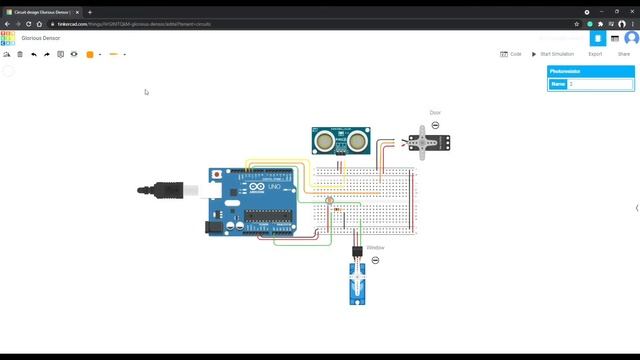Select the ultrasonic distance sensor component
Image resolution: width=640 pixels, height=360 pixels.
(x=341, y=140)
